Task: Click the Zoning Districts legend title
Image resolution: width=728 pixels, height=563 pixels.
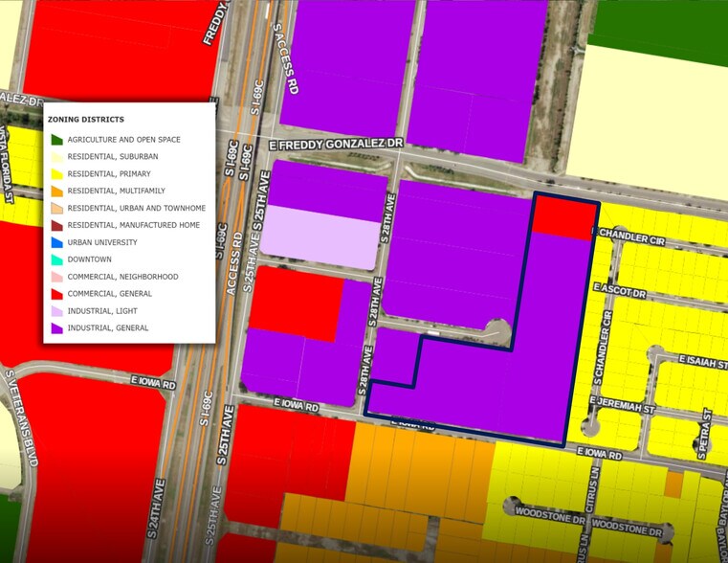Action: click(x=85, y=120)
